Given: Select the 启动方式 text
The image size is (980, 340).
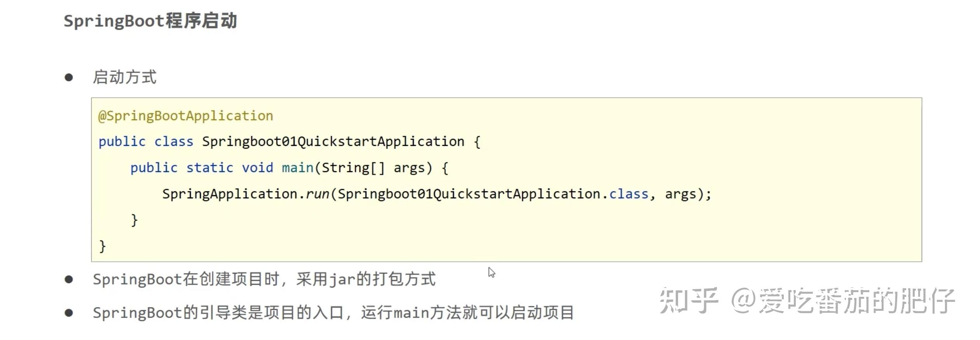Looking at the screenshot, I should click(x=124, y=77).
